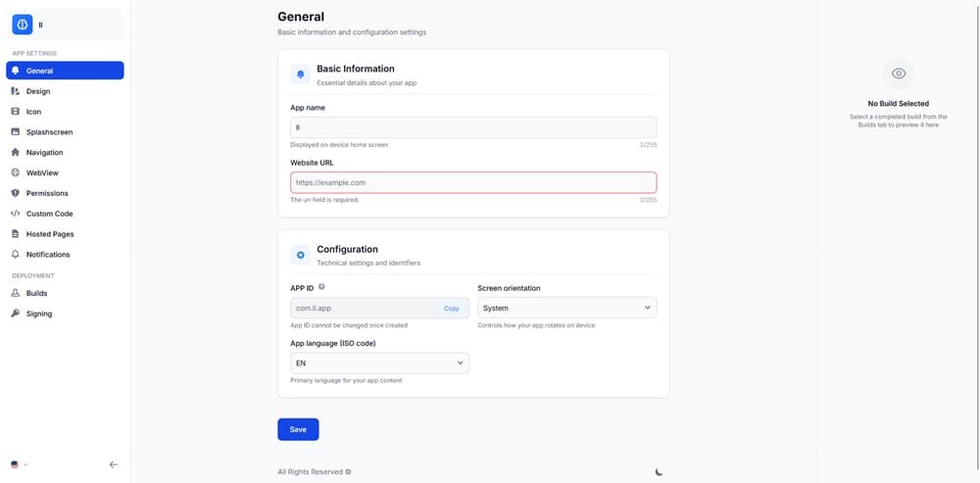Go to Splashscreen settings
The image size is (980, 483).
(49, 132)
